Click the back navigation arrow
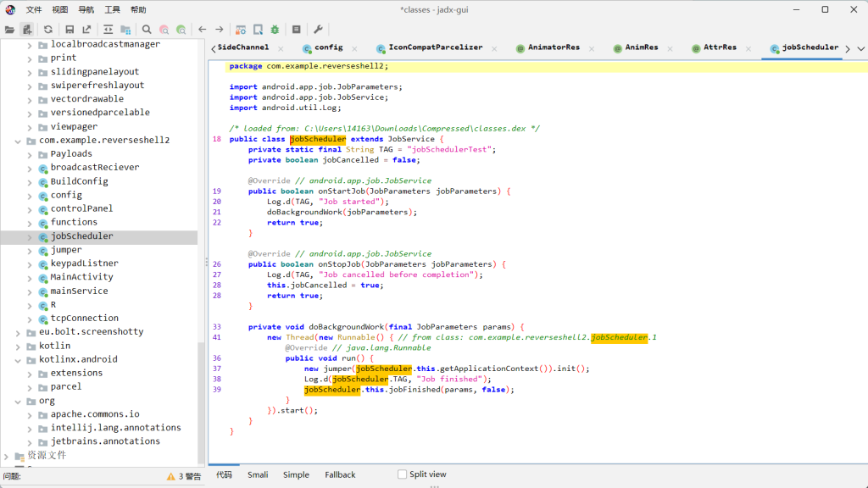Screen dimensions: 868x488 (x=202, y=29)
